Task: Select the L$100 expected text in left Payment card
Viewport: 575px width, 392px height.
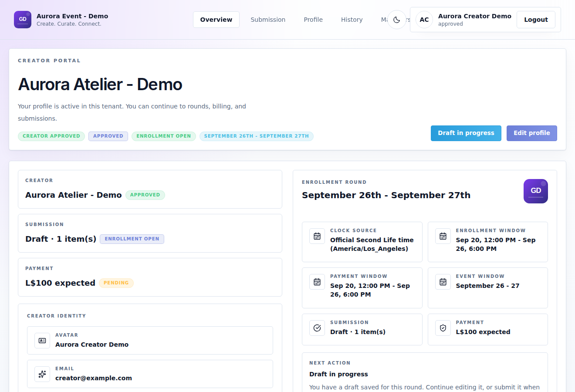Action: click(x=60, y=283)
